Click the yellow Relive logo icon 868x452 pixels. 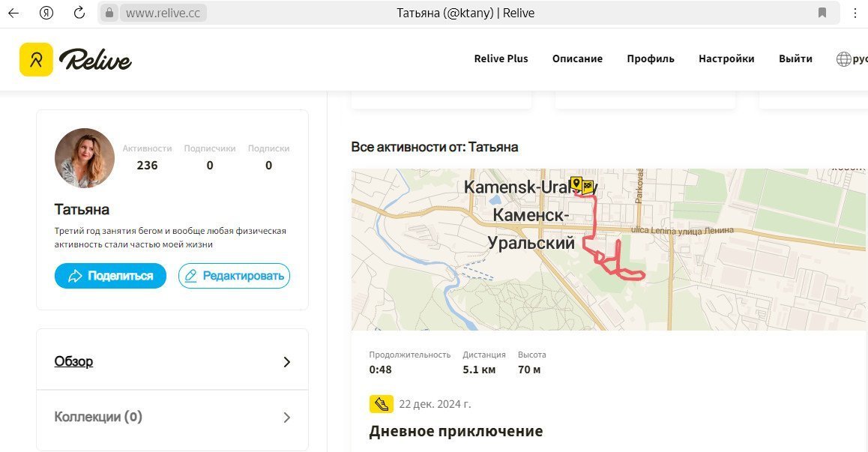tap(36, 59)
